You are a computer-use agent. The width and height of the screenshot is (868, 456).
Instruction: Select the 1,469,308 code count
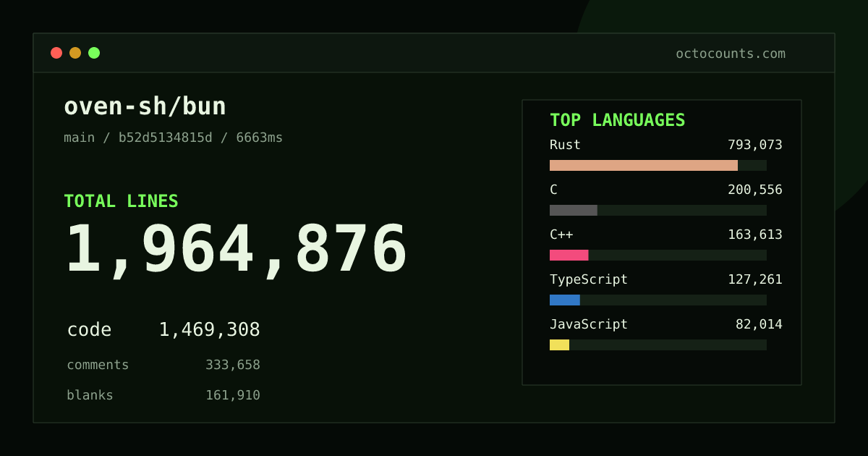coord(209,330)
